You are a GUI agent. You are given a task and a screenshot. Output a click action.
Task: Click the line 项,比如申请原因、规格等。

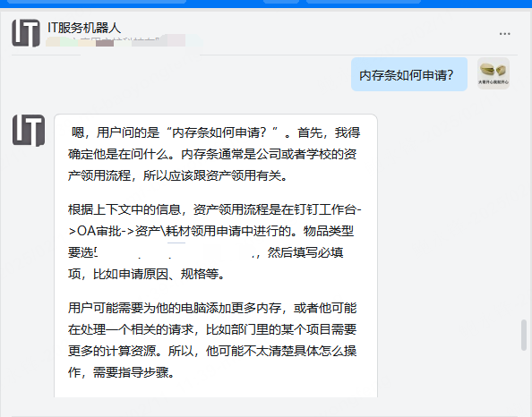pos(146,274)
